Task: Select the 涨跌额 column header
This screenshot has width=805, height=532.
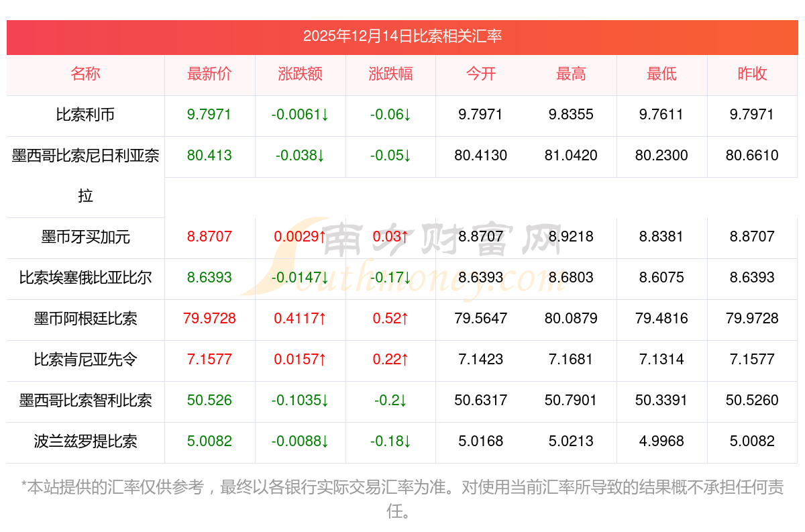Action: coord(300,74)
